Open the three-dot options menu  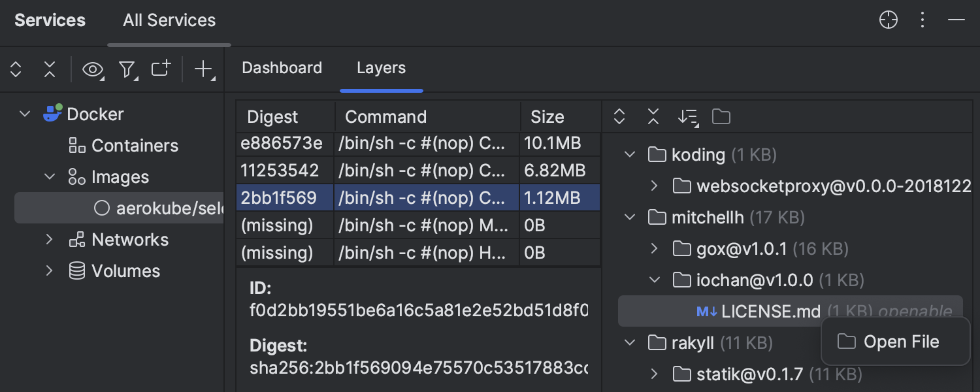point(923,20)
